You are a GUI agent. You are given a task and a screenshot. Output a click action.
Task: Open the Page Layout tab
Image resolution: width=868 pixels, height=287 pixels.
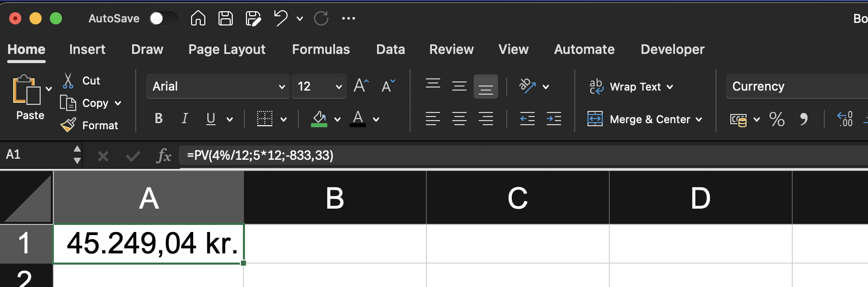click(227, 49)
